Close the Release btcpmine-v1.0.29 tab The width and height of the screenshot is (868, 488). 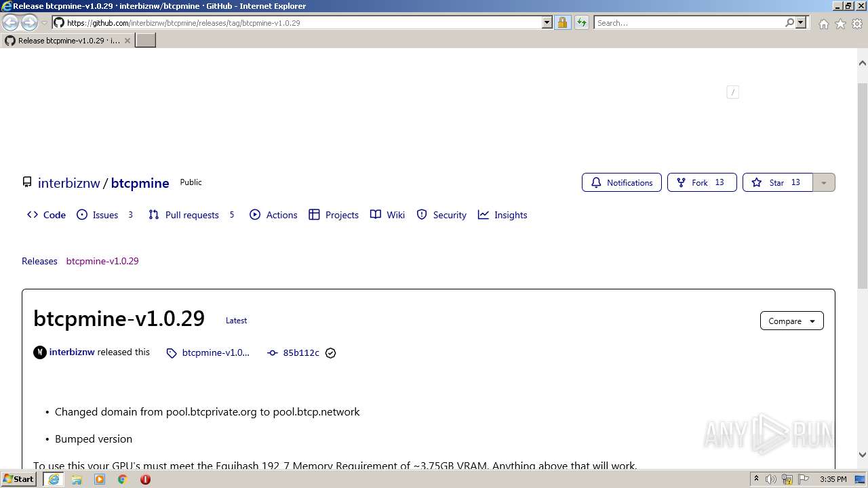tap(127, 41)
